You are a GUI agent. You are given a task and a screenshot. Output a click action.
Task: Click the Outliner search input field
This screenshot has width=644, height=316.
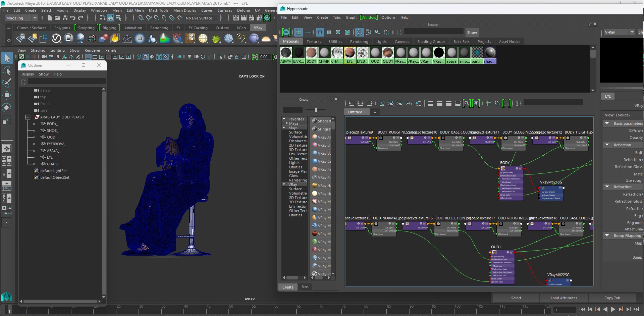click(x=66, y=82)
